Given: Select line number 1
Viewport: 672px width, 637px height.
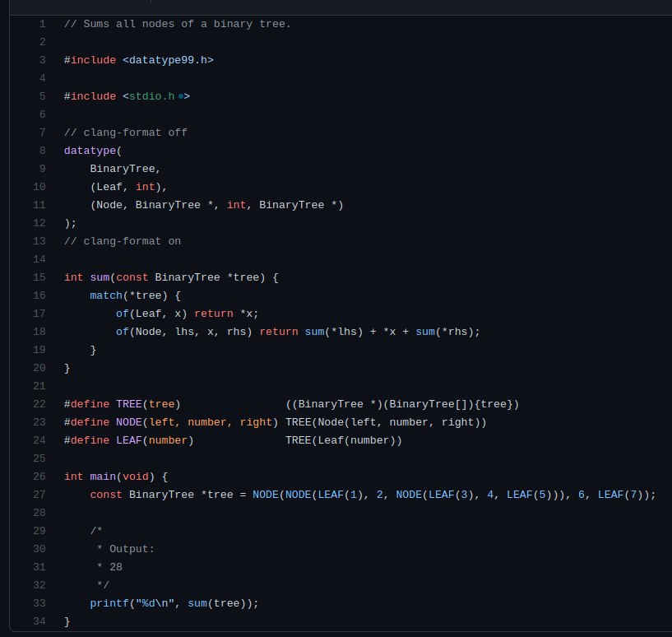Looking at the screenshot, I should pos(43,24).
